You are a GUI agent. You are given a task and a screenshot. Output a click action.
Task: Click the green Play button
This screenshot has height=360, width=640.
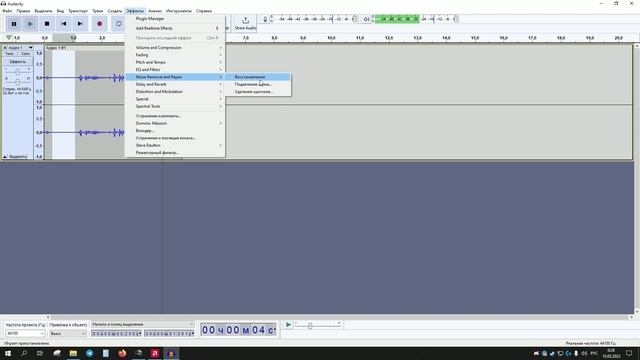(x=30, y=24)
